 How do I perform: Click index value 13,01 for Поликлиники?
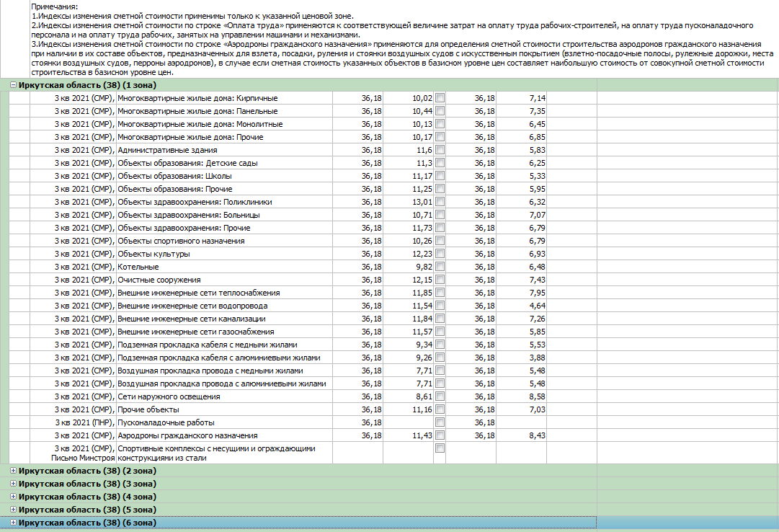(x=422, y=202)
